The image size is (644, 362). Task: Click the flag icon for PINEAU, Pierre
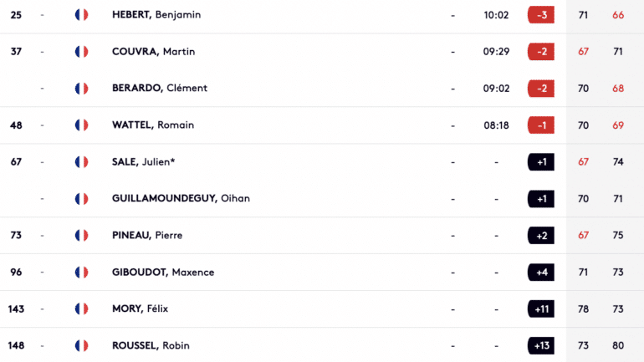point(81,236)
